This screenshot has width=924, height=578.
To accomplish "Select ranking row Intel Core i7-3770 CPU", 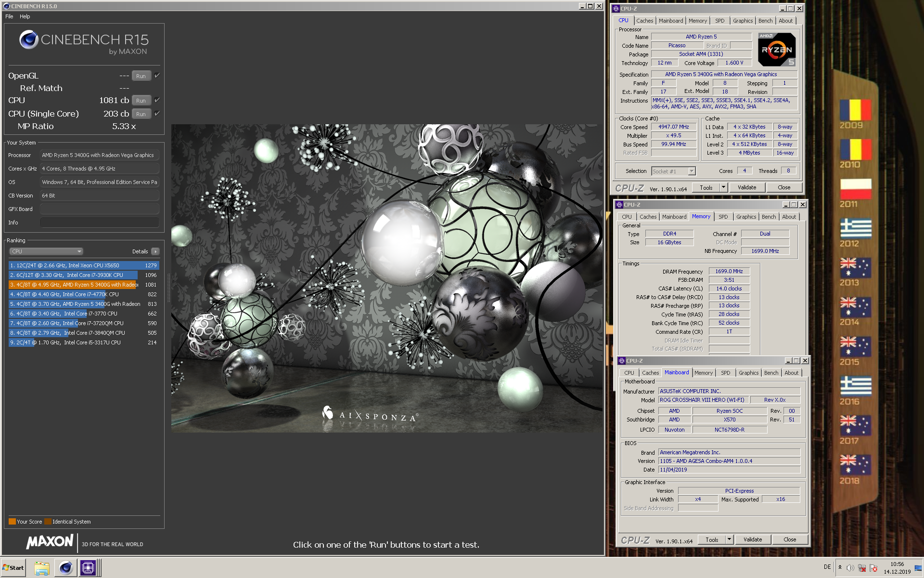I will (84, 314).
